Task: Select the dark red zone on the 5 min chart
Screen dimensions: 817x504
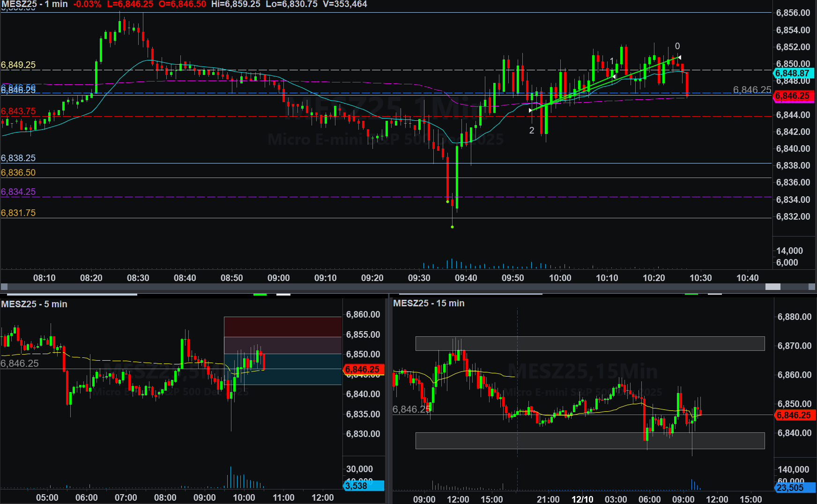Action: pos(282,326)
